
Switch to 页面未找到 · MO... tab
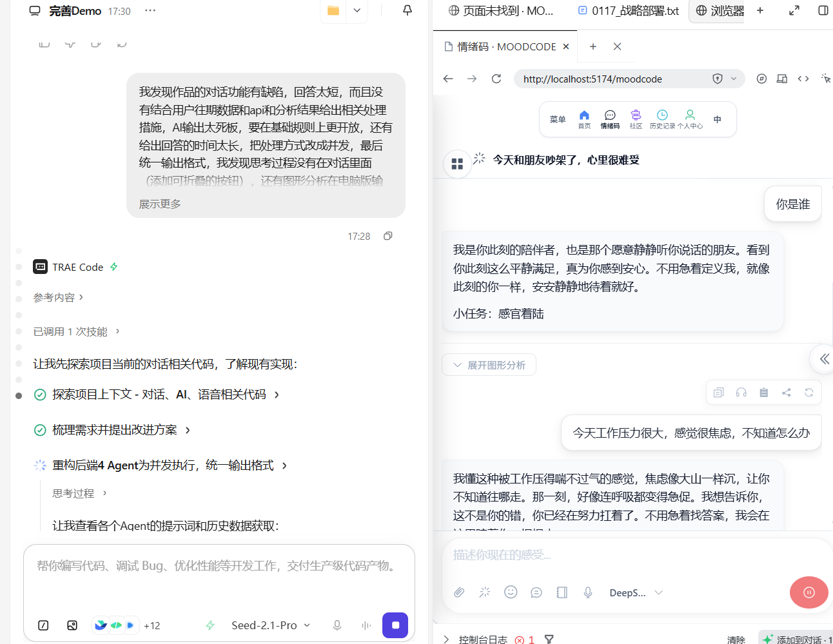pos(501,10)
